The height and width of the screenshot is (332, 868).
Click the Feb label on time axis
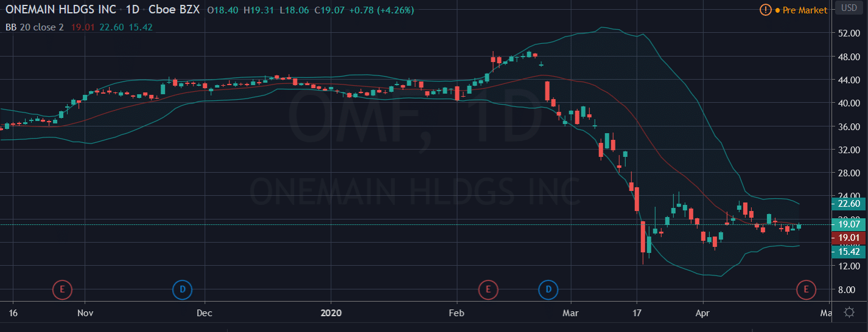click(456, 313)
